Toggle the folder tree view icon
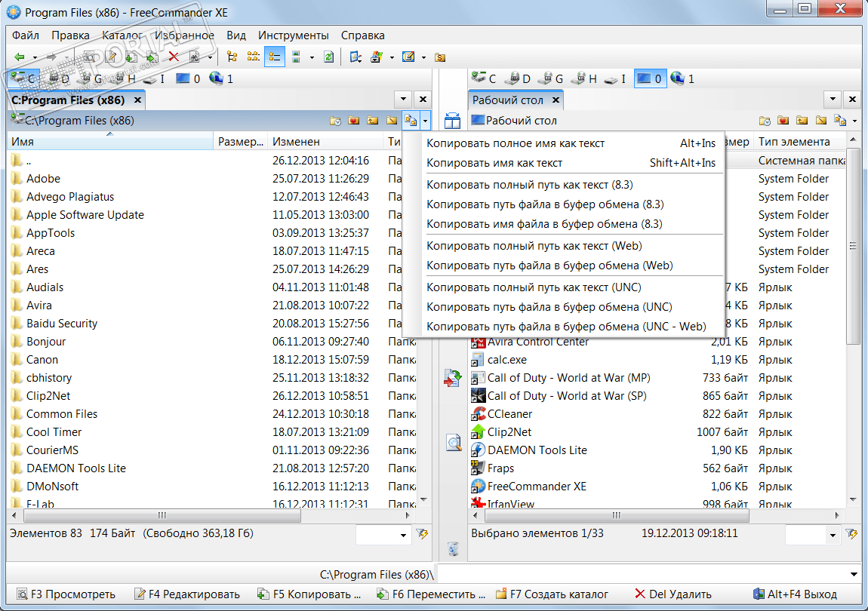This screenshot has height=611, width=868. (232, 57)
